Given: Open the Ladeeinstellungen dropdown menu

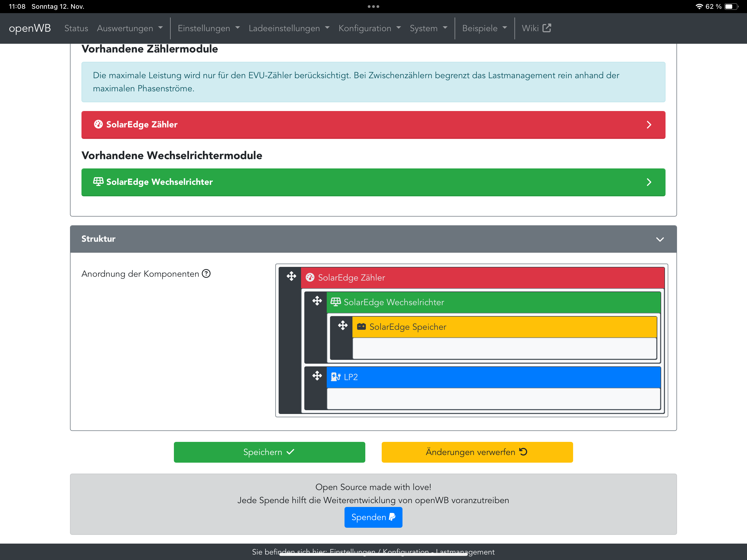Looking at the screenshot, I should click(x=289, y=28).
